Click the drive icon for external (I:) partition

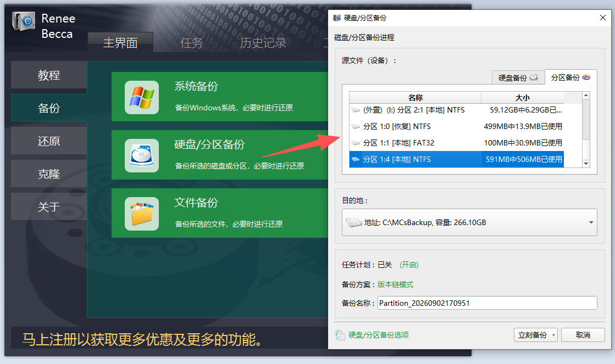tap(356, 110)
